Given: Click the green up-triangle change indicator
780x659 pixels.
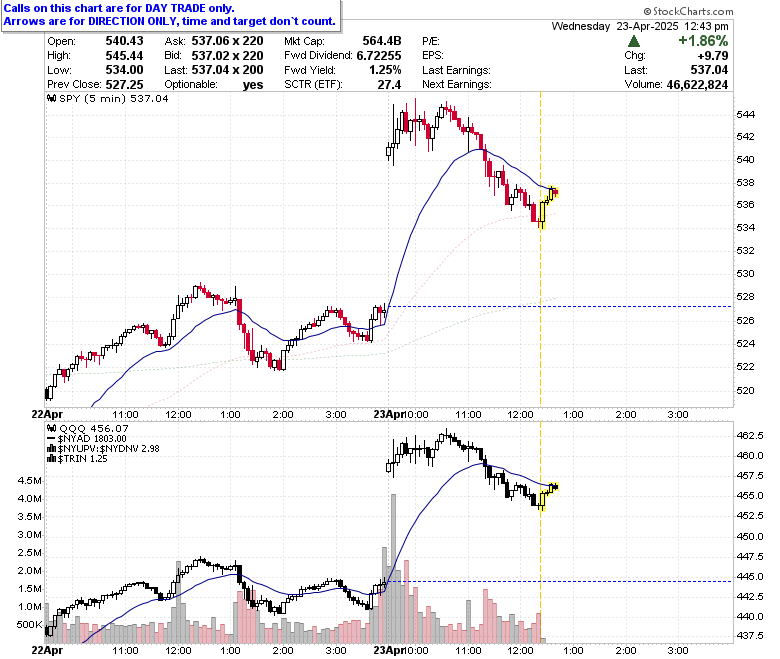Looking at the screenshot, I should (634, 41).
